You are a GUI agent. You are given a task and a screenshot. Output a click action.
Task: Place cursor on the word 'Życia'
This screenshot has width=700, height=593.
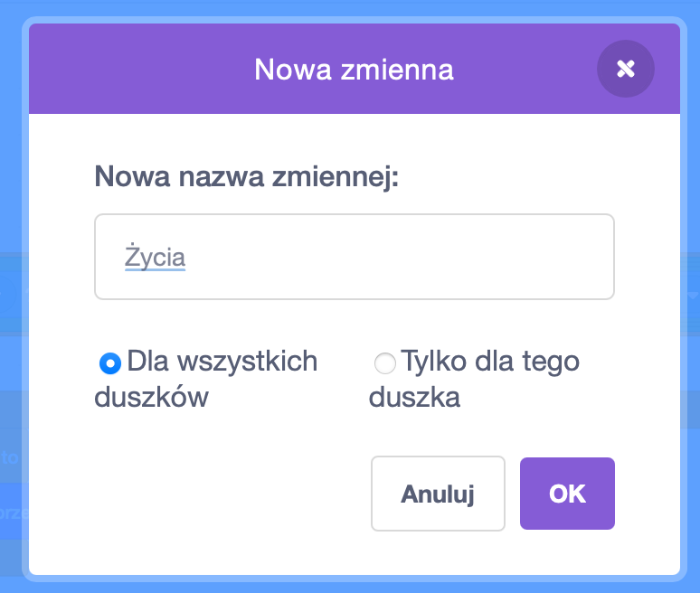155,257
